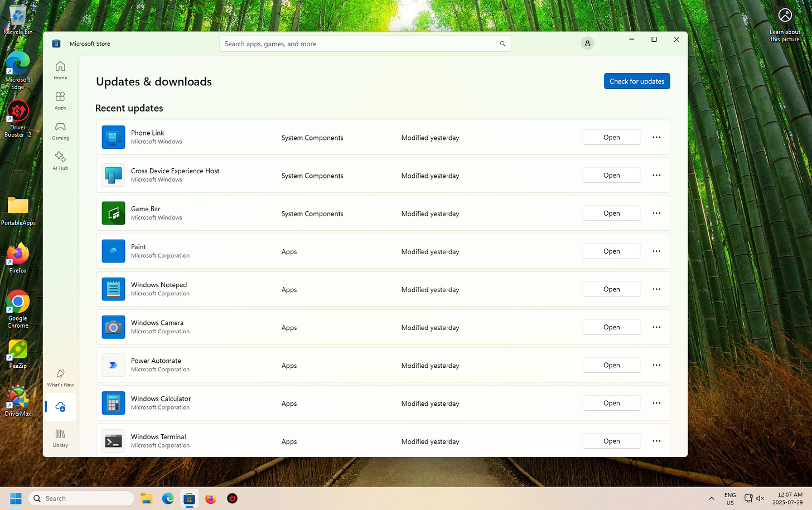This screenshot has height=510, width=812.
Task: Click the Windows Notepad app icon
Action: [113, 289]
